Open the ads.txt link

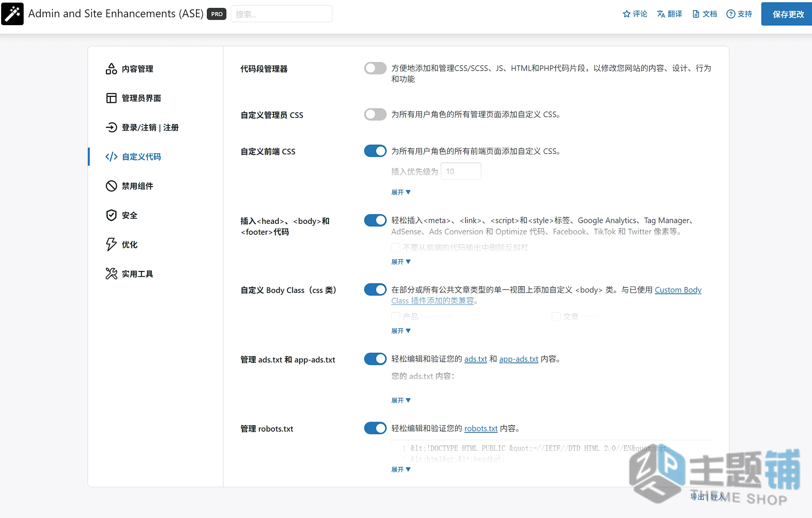[x=476, y=359]
